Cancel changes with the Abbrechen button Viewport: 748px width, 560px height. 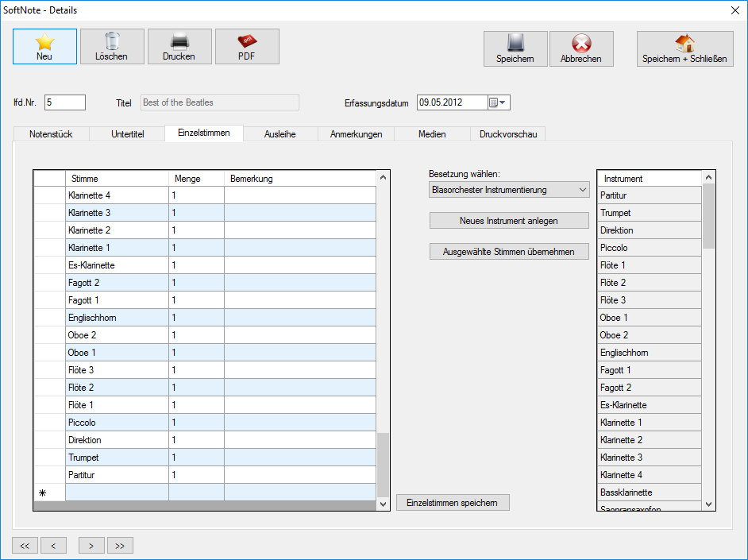point(581,48)
